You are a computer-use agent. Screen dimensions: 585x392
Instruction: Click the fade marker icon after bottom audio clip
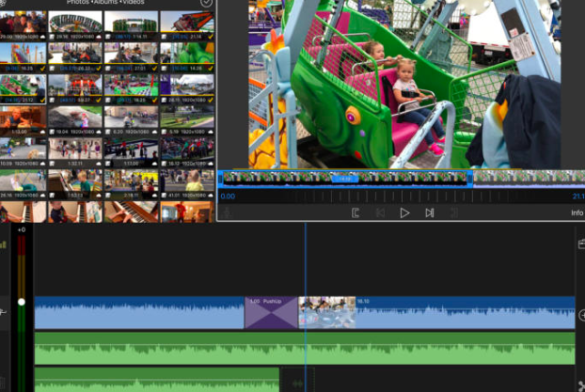point(297,384)
